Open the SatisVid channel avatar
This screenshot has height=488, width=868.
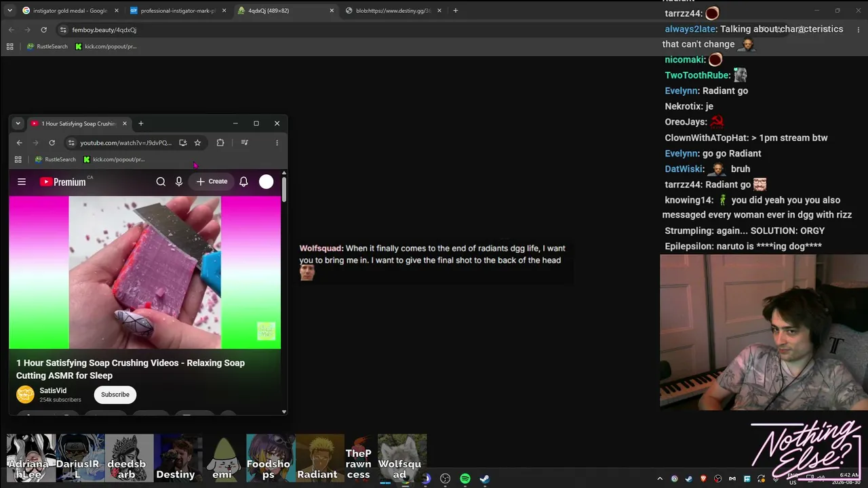(25, 394)
